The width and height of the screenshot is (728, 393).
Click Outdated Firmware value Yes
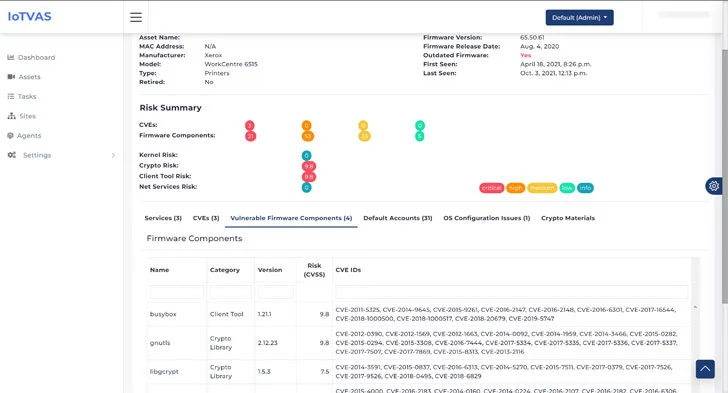[x=526, y=55]
